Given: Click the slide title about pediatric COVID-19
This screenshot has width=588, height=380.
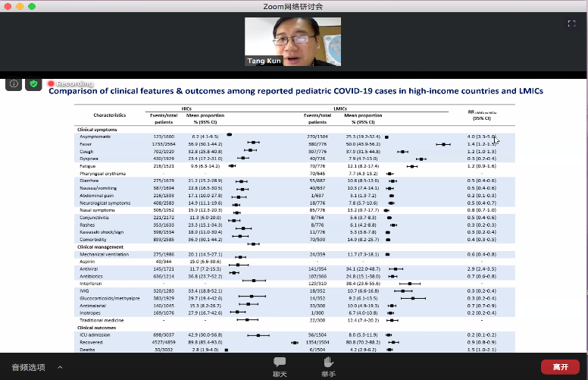Looking at the screenshot, I should tap(296, 91).
